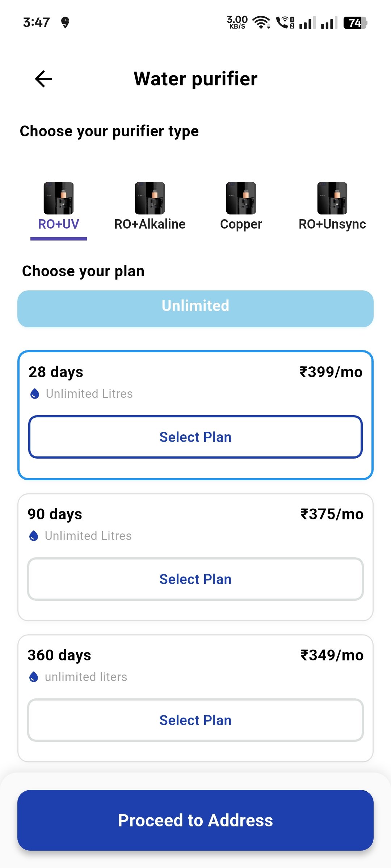The width and height of the screenshot is (391, 868).
Task: Tap the RO+Unsync purifier image
Action: tap(332, 198)
